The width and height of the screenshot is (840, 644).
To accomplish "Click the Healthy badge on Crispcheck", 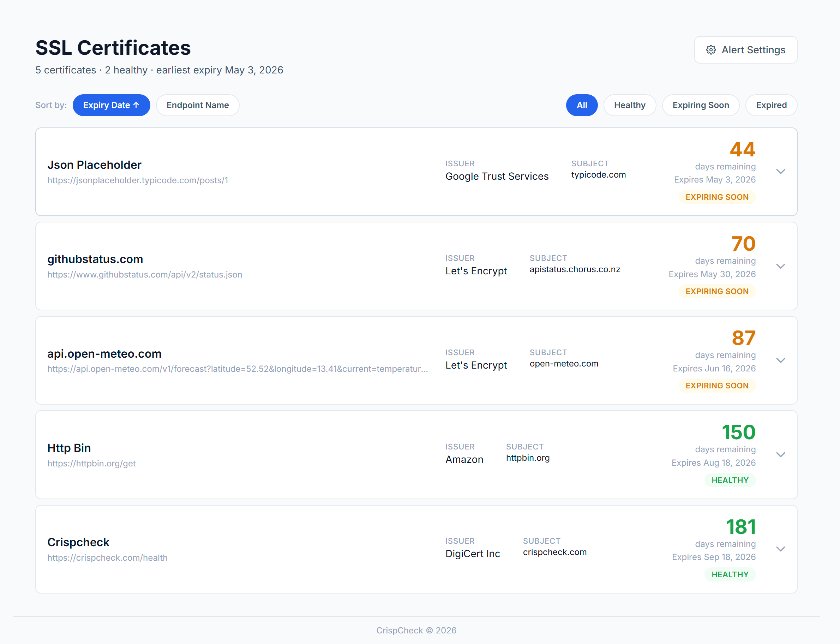I will [730, 574].
